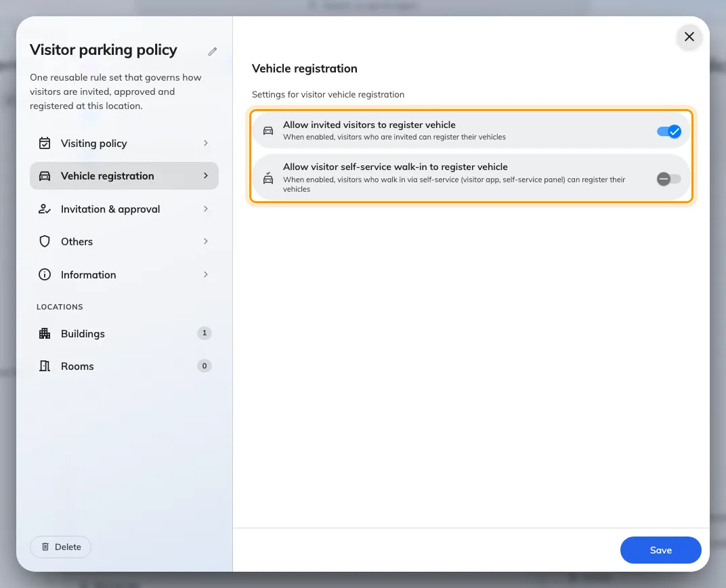Viewport: 726px width, 588px height.
Task: Click the Invitation & approval person icon
Action: (x=45, y=209)
